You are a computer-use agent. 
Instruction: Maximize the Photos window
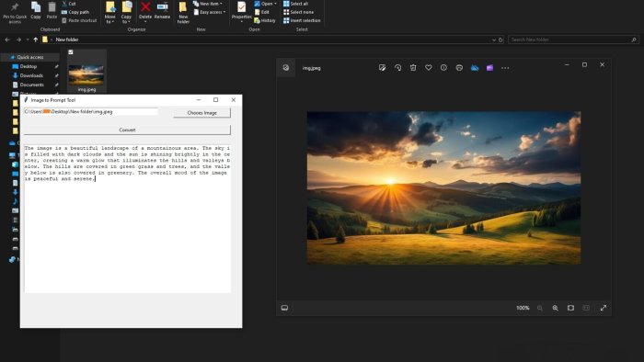(584, 65)
